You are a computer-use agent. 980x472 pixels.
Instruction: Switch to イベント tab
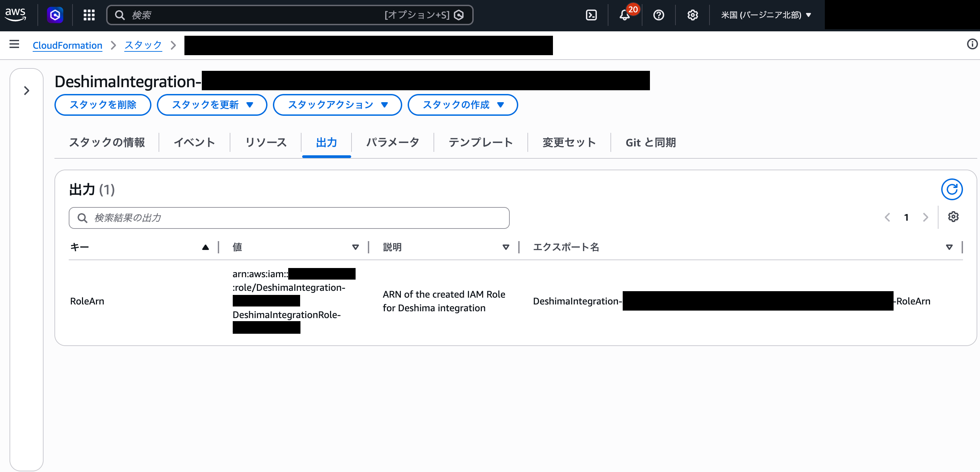coord(194,142)
